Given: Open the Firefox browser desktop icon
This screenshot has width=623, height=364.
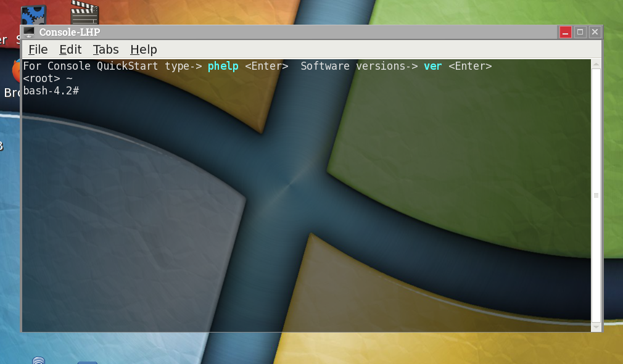Looking at the screenshot, I should click(16, 70).
